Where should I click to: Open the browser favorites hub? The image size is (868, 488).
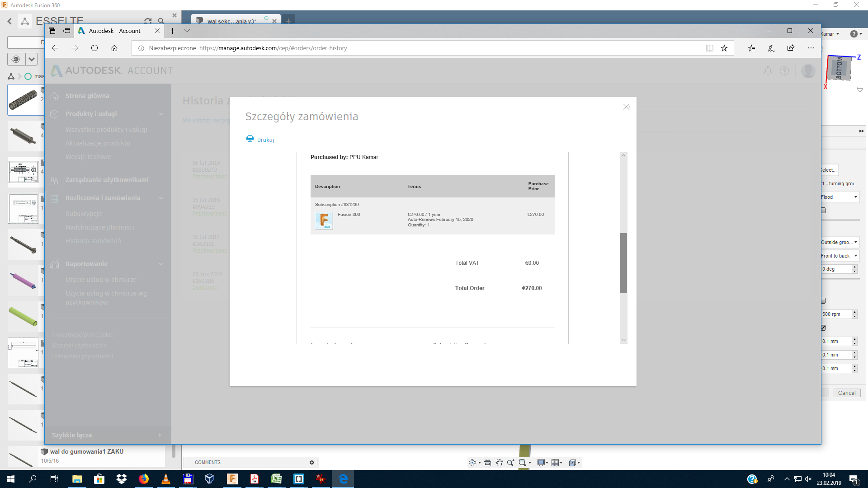(x=751, y=48)
